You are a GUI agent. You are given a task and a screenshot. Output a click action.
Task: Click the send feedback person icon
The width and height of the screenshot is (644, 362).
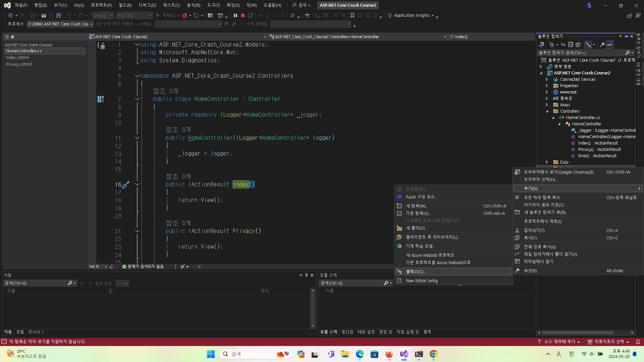(x=638, y=15)
